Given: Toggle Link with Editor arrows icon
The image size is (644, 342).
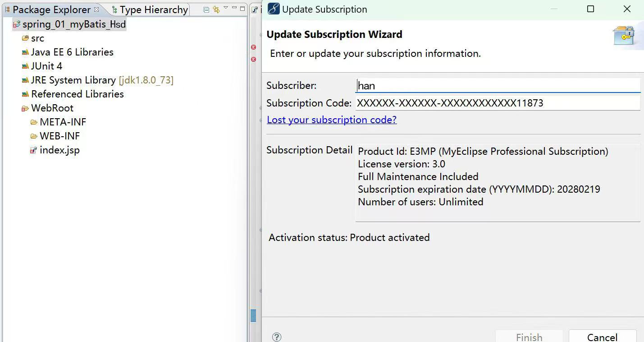Looking at the screenshot, I should pyautogui.click(x=216, y=9).
